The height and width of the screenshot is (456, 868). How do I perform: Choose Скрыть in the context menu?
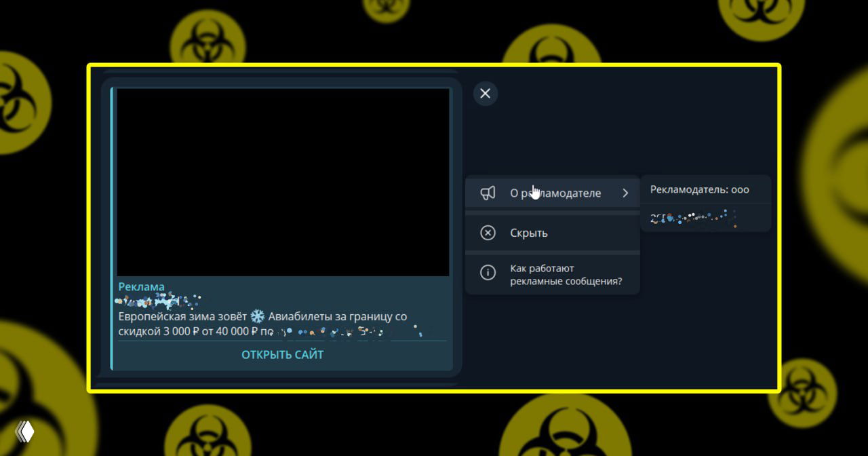(528, 233)
